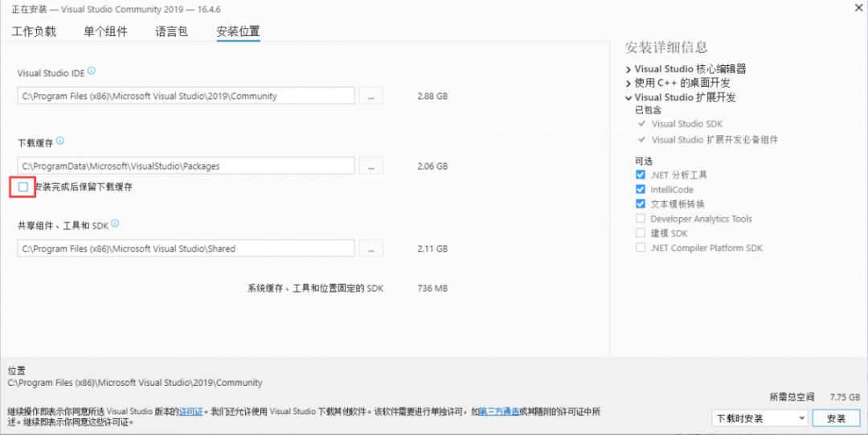The height and width of the screenshot is (435, 868).
Task: Open the 下载时安装 dropdown
Action: pyautogui.click(x=759, y=418)
